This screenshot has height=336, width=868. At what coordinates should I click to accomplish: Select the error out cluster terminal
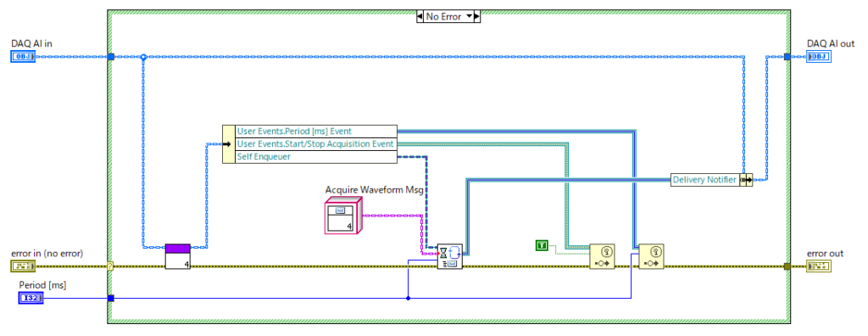[820, 266]
